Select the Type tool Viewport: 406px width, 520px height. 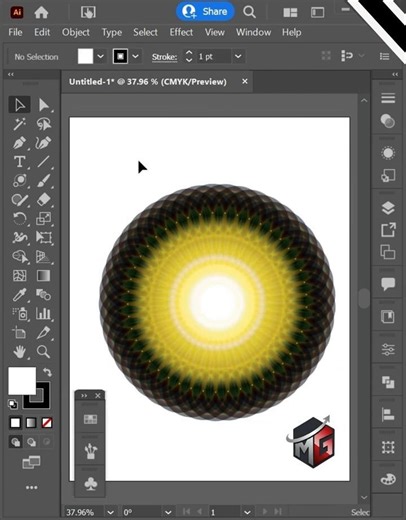coord(19,162)
